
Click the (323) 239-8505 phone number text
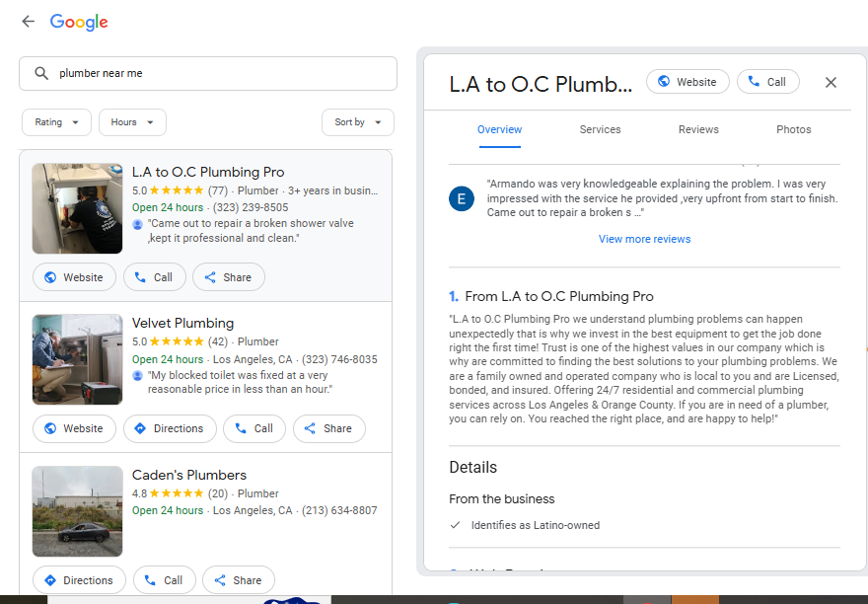[251, 207]
